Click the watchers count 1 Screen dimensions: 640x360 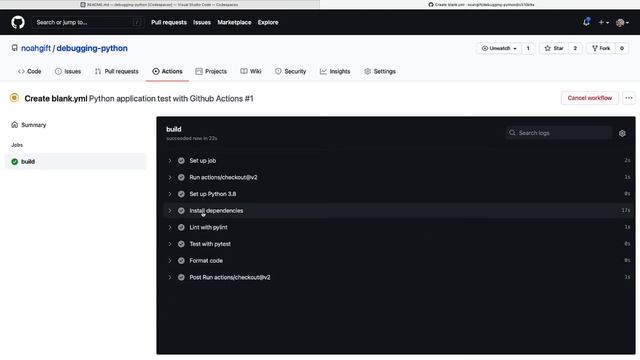coord(528,48)
